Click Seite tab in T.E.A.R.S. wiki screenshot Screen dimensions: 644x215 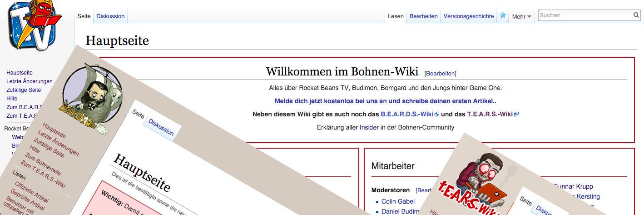pos(525,200)
